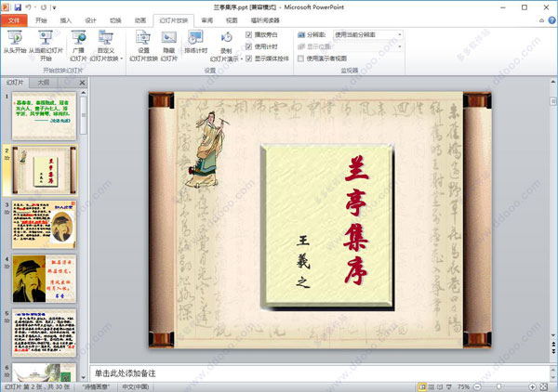The width and height of the screenshot is (558, 392).
Task: Switch to Animations (动画) tab
Action: click(x=140, y=20)
